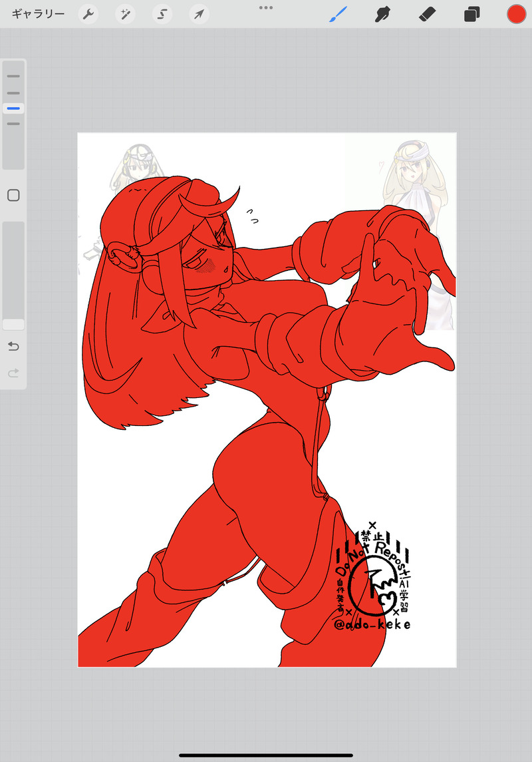The width and height of the screenshot is (532, 762).
Task: Open the Adjustments magic wand menu
Action: [x=125, y=14]
